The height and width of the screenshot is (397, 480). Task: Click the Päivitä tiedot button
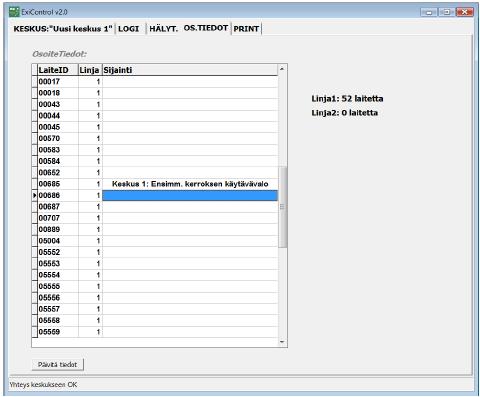57,364
